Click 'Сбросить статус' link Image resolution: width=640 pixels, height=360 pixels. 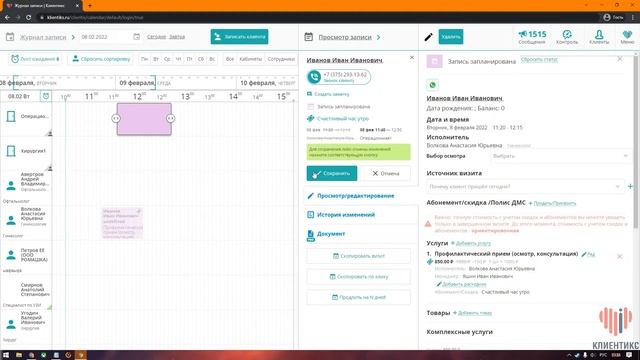(539, 60)
